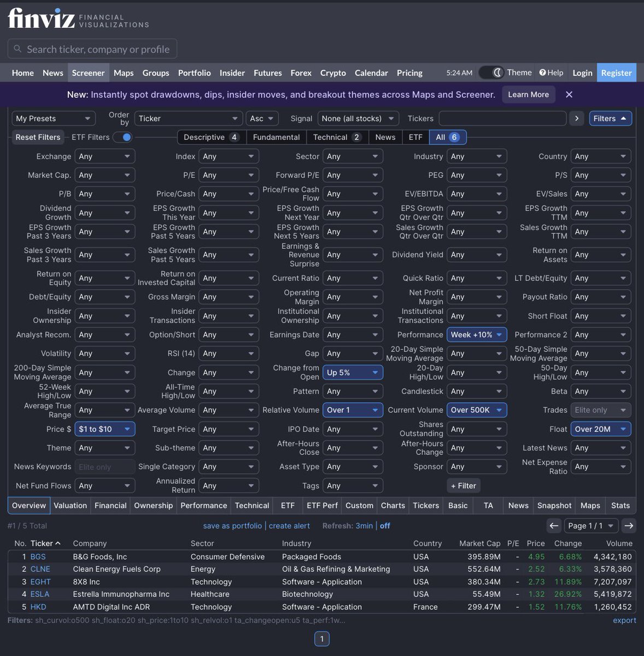644x656 pixels.
Task: Set refresh to 3min
Action: 364,526
